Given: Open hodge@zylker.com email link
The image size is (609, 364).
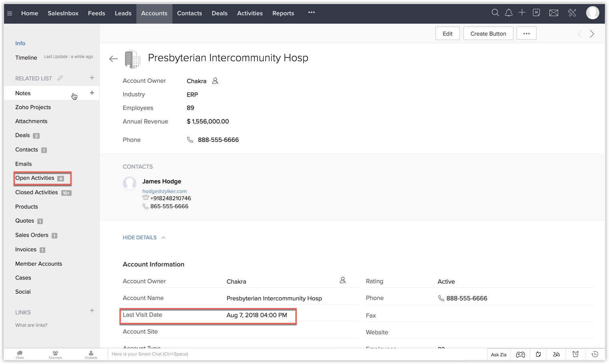Looking at the screenshot, I should click(164, 191).
